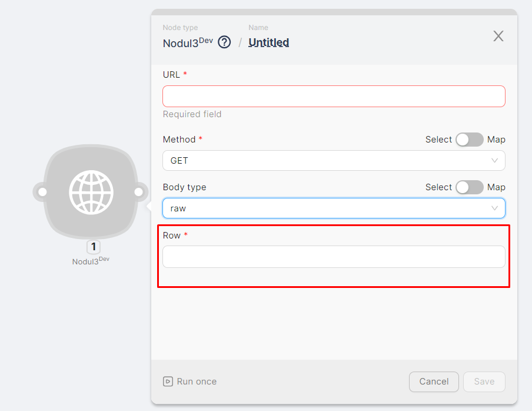
Task: Close the node settings panel
Action: [498, 36]
